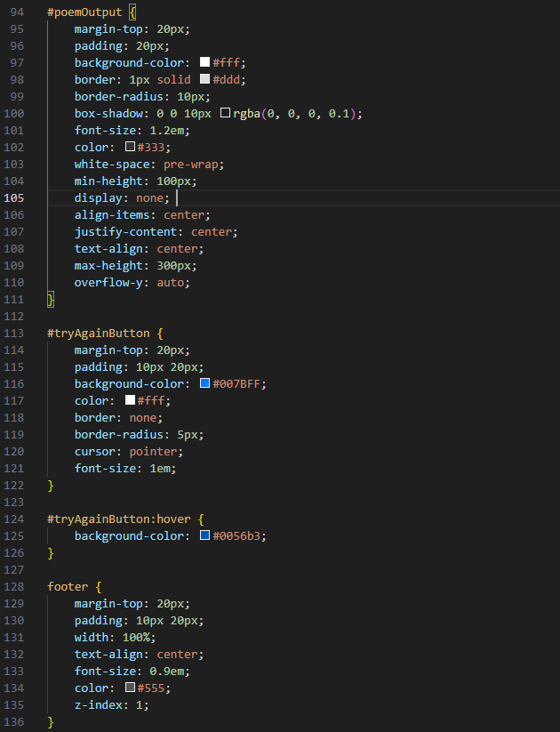Viewport: 560px width, 732px height.
Task: Click the #0056b3 hover color swatch
Action: [x=205, y=536]
